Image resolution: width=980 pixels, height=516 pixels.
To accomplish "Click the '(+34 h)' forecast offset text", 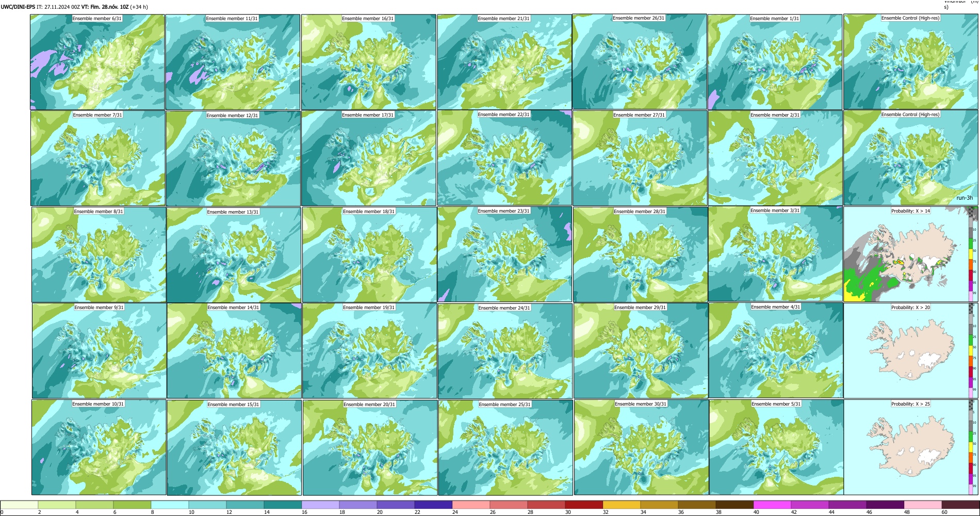I will [139, 7].
